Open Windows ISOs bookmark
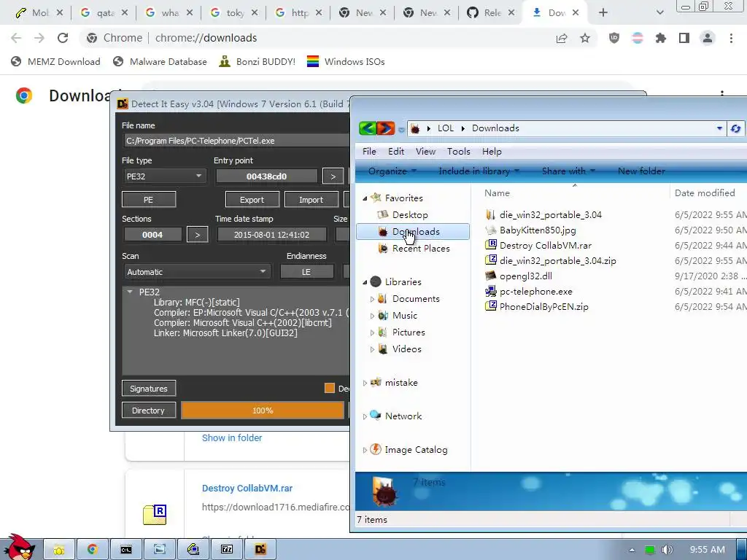 tap(346, 61)
